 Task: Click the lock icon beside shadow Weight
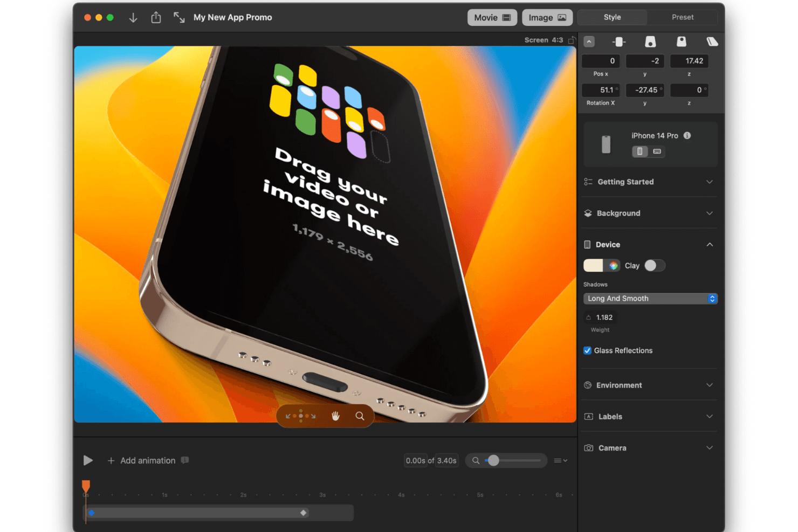(588, 317)
